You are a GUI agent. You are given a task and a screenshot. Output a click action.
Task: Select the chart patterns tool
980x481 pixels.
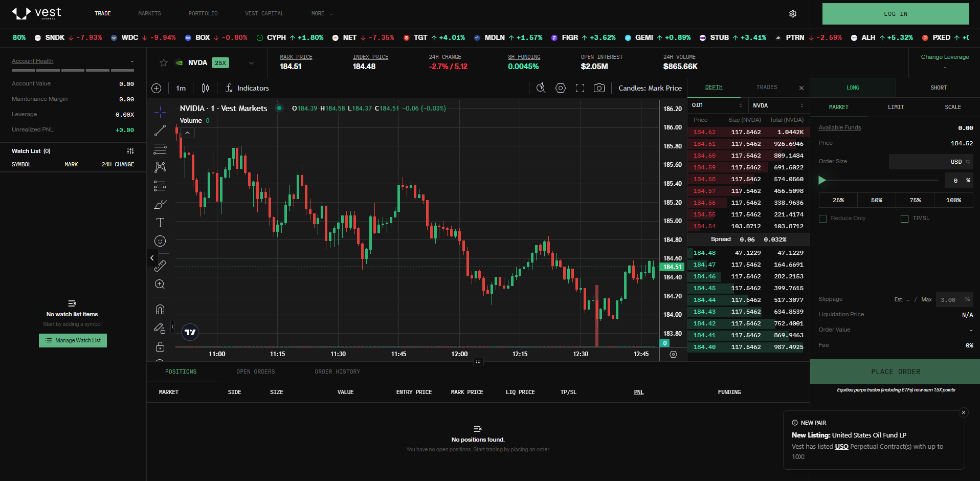coord(160,167)
